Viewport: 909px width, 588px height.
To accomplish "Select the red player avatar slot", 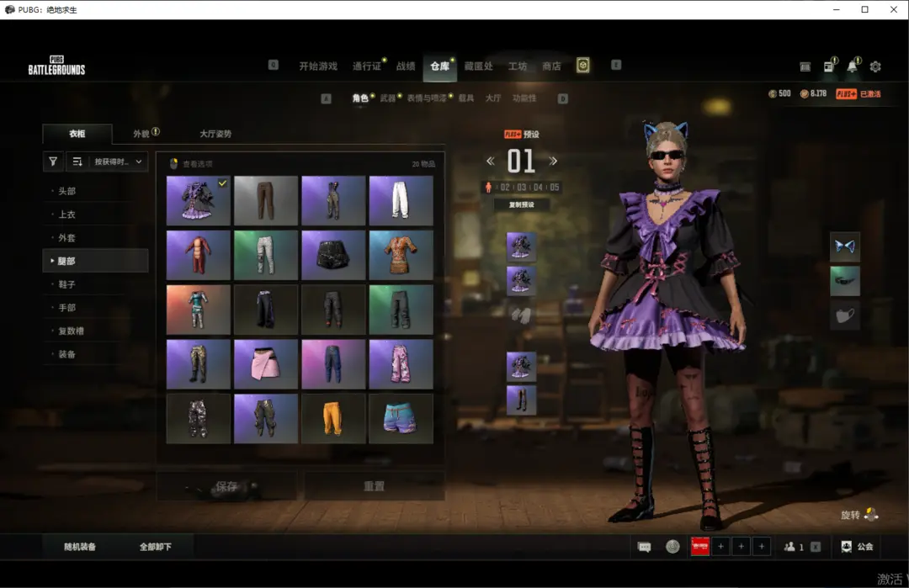I will (x=699, y=546).
